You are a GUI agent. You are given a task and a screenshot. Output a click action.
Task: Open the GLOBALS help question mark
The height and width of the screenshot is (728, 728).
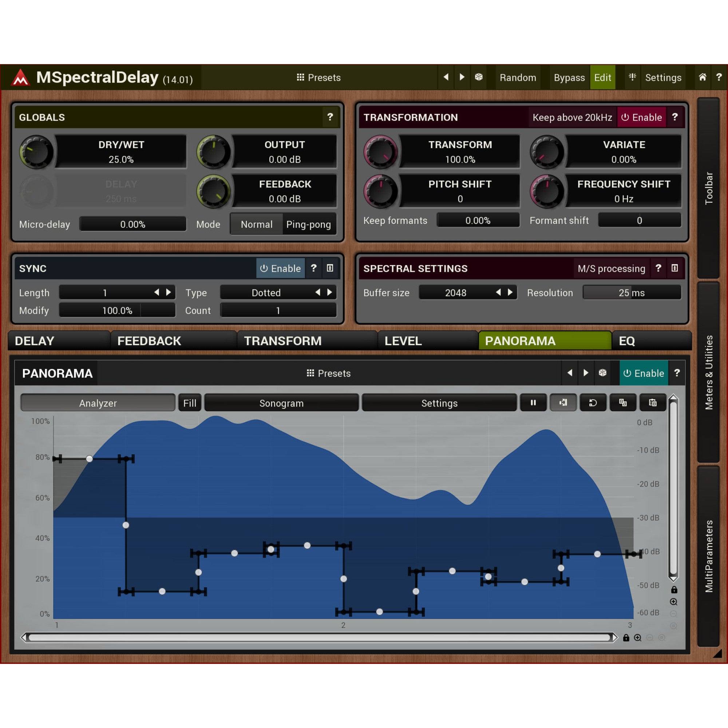330,117
